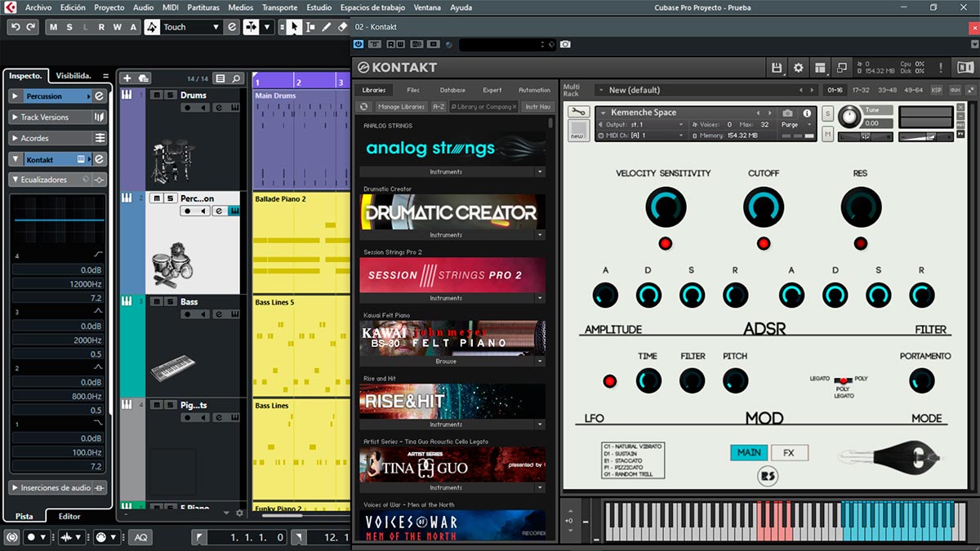Switch to Kontakt Files tab
The height and width of the screenshot is (551, 980).
click(413, 90)
